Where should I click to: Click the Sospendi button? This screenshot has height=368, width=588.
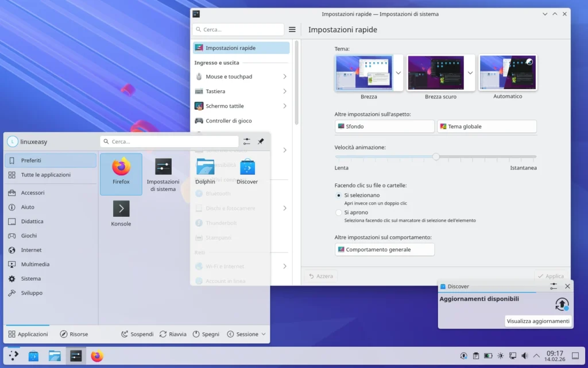click(137, 333)
